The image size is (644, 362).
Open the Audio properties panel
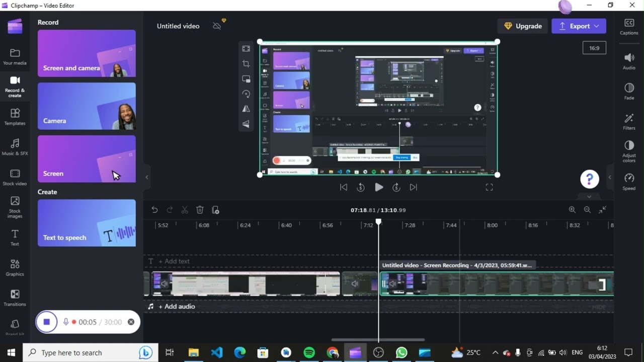629,62
